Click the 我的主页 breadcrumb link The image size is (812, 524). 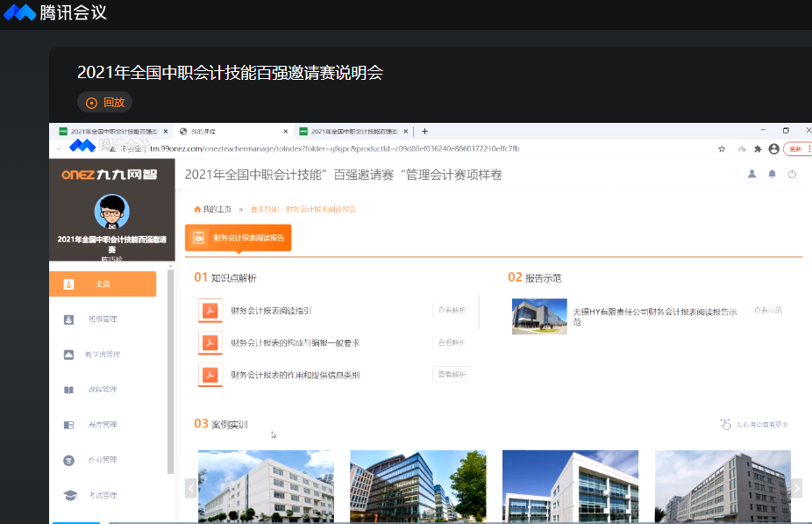click(x=217, y=210)
